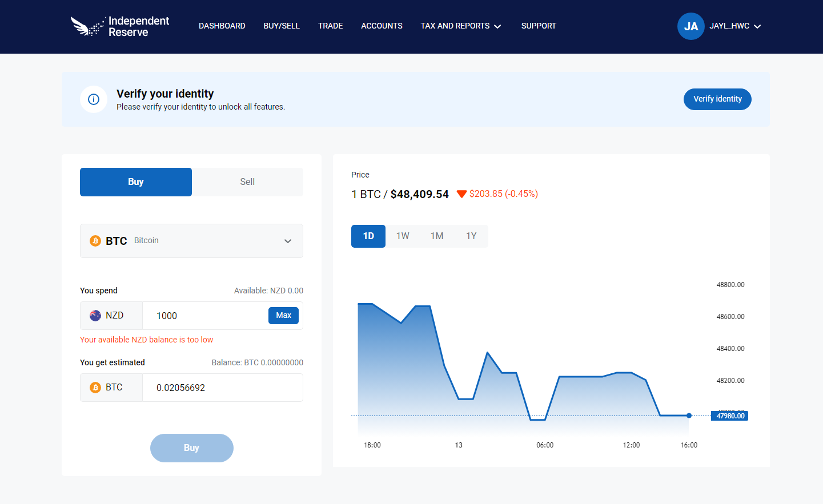Click the Bitcoin icon in currency selector
823x504 pixels.
(x=95, y=241)
